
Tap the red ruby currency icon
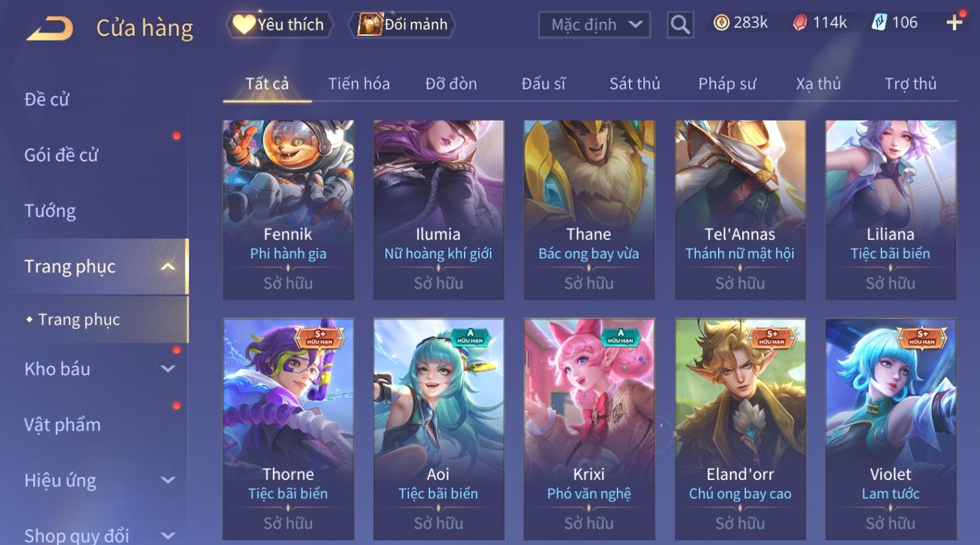pos(800,23)
